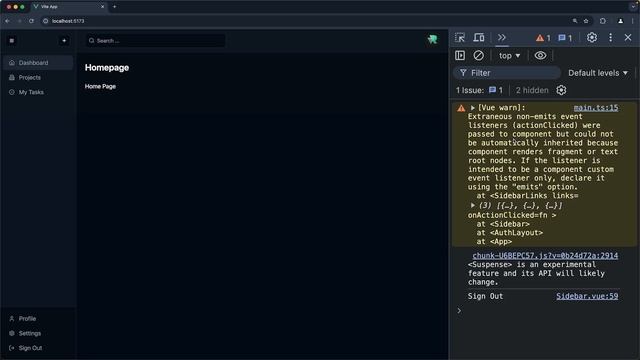This screenshot has width=640, height=360.
Task: Click the warning count indicator
Action: click(x=543, y=38)
